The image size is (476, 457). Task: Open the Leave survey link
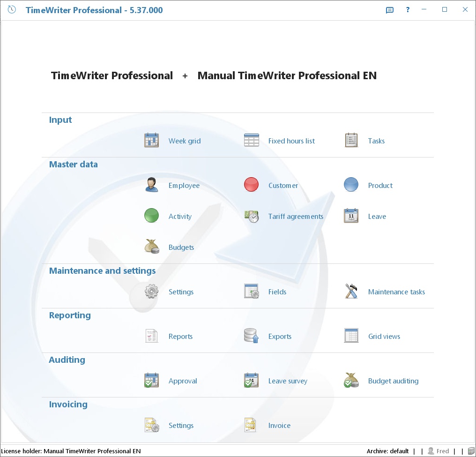click(288, 381)
